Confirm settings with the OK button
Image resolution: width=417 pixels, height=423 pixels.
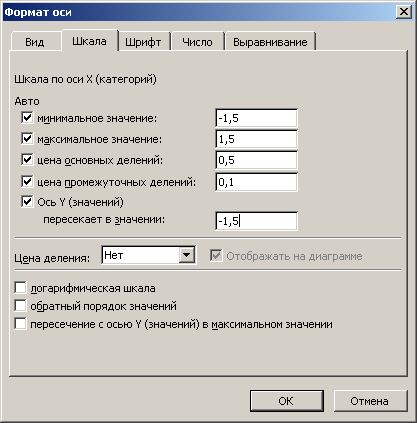point(287,401)
